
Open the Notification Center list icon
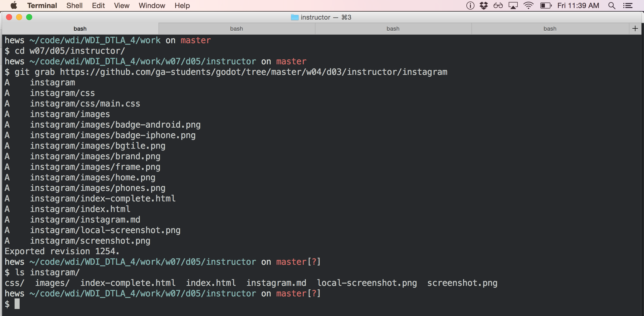[x=628, y=6]
